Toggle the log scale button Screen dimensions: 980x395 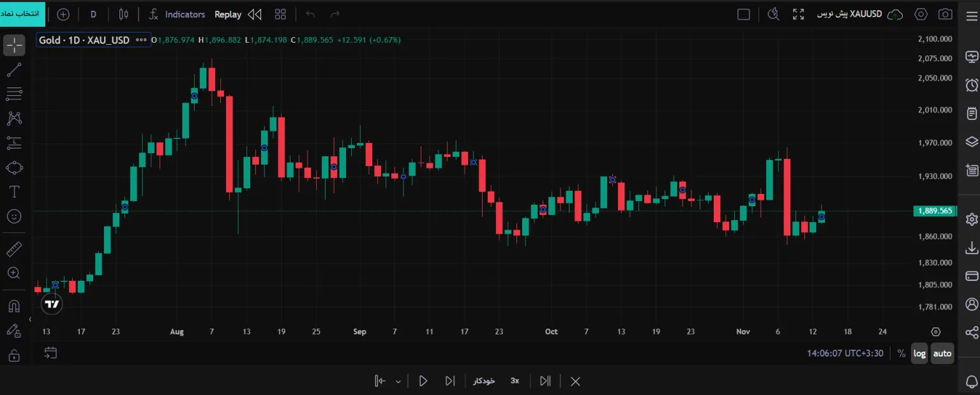[919, 354]
